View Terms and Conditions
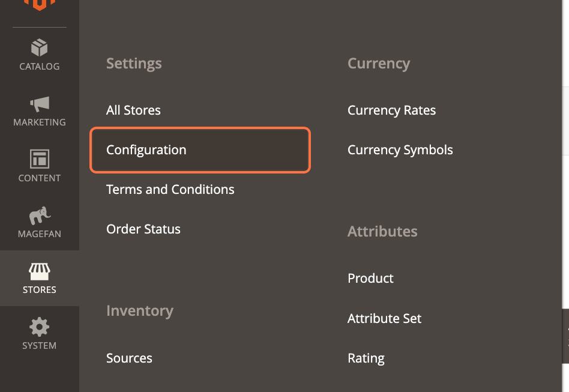Image resolution: width=569 pixels, height=392 pixels. [x=170, y=189]
